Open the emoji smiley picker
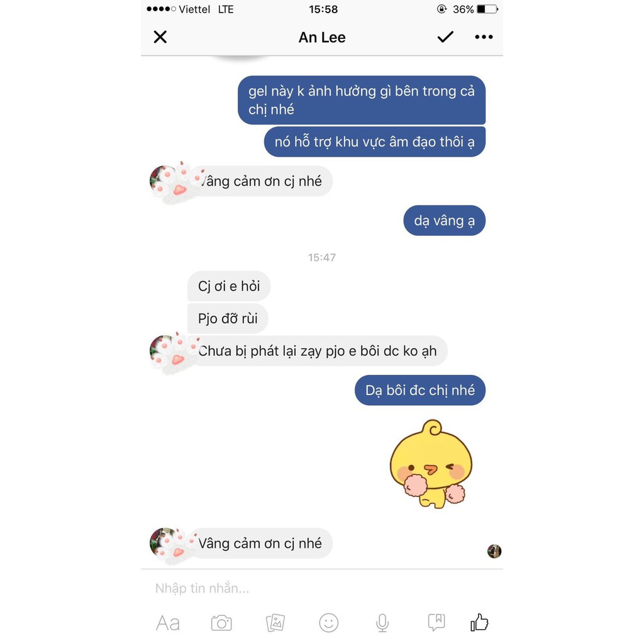The image size is (644, 644). [x=328, y=623]
